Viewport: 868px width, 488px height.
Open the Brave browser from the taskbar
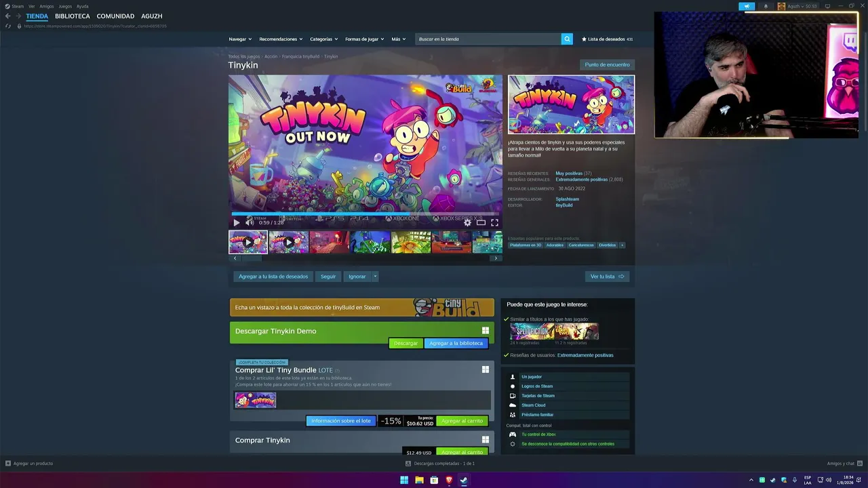pyautogui.click(x=449, y=480)
